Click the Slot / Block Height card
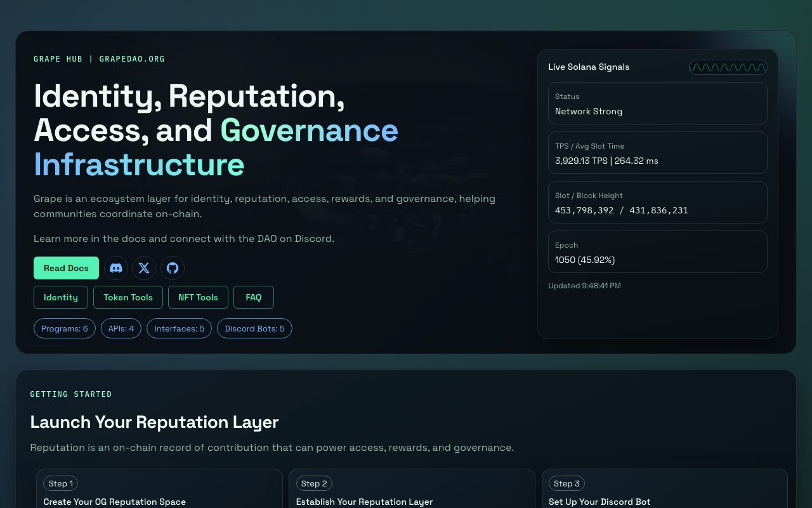Viewport: 812px width, 508px height. (658, 203)
